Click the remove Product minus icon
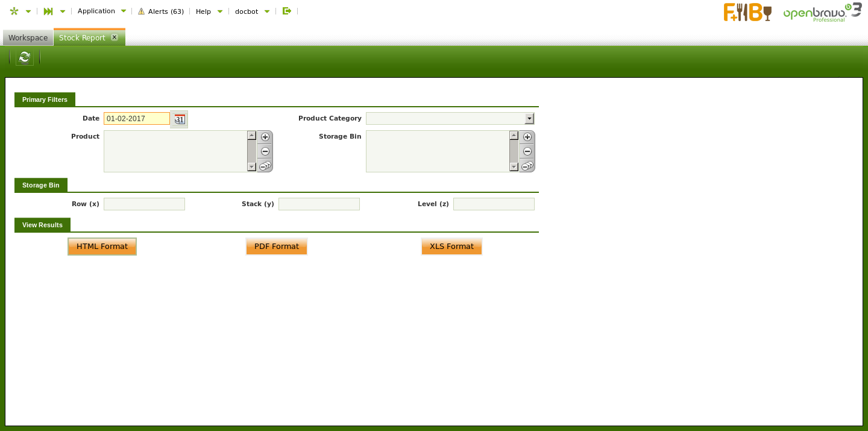This screenshot has width=868, height=431. pyautogui.click(x=265, y=151)
